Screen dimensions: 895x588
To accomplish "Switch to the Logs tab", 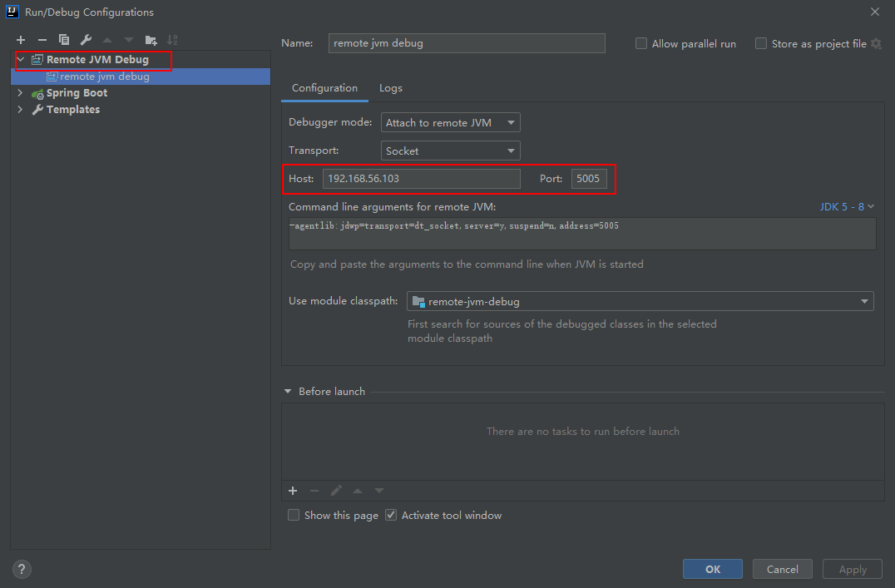I will (x=390, y=88).
